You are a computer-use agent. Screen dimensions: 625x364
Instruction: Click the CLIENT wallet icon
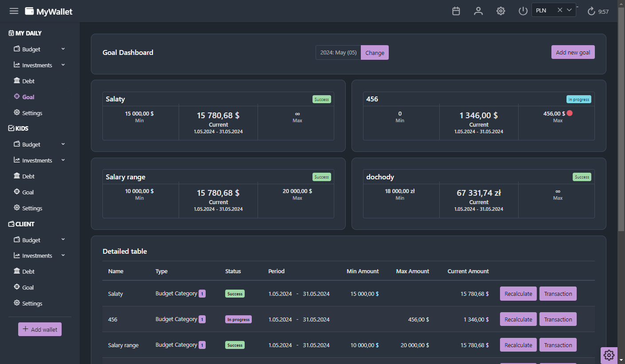[x=12, y=224]
